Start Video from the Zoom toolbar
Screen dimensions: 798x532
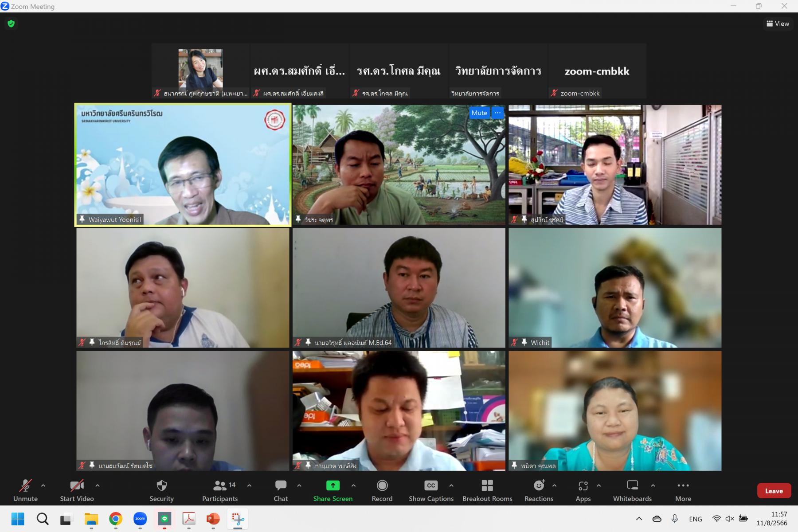click(77, 491)
